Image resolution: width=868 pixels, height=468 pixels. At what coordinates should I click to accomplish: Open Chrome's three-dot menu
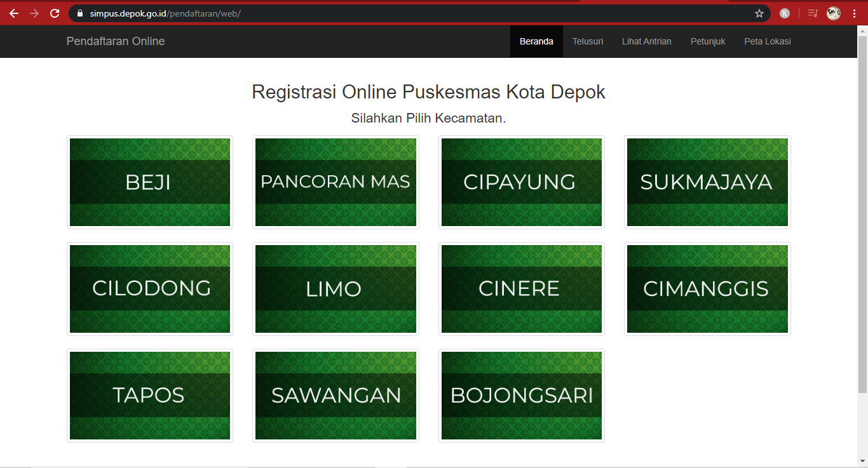coord(855,12)
